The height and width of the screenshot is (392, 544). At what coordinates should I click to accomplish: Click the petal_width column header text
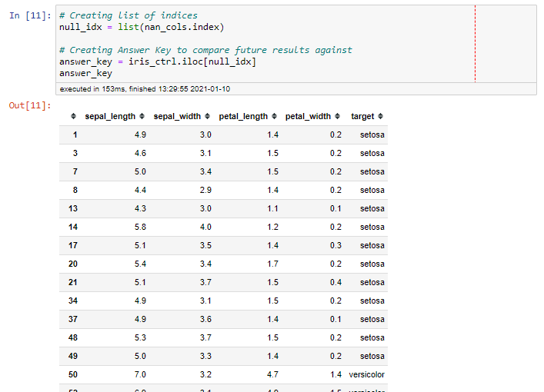(x=308, y=117)
